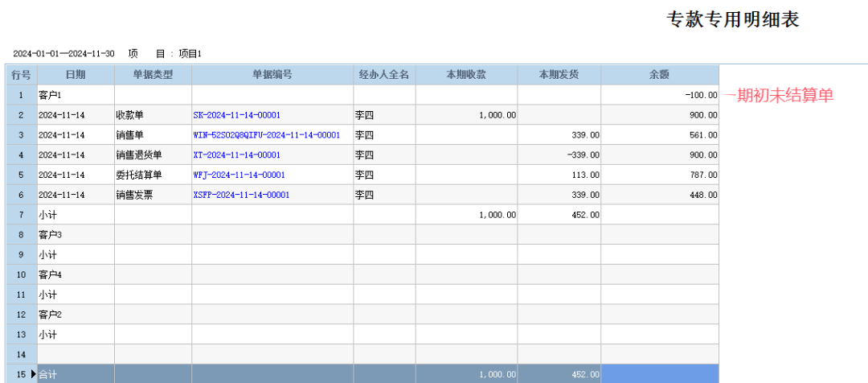Viewport: 868px width, 383px height.
Task: Click the 日期 column header
Action: [76, 75]
